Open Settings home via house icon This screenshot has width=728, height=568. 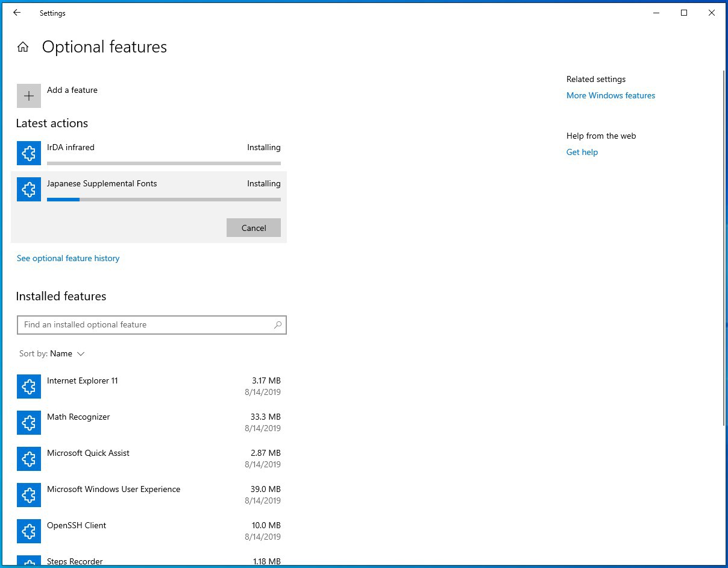point(23,47)
